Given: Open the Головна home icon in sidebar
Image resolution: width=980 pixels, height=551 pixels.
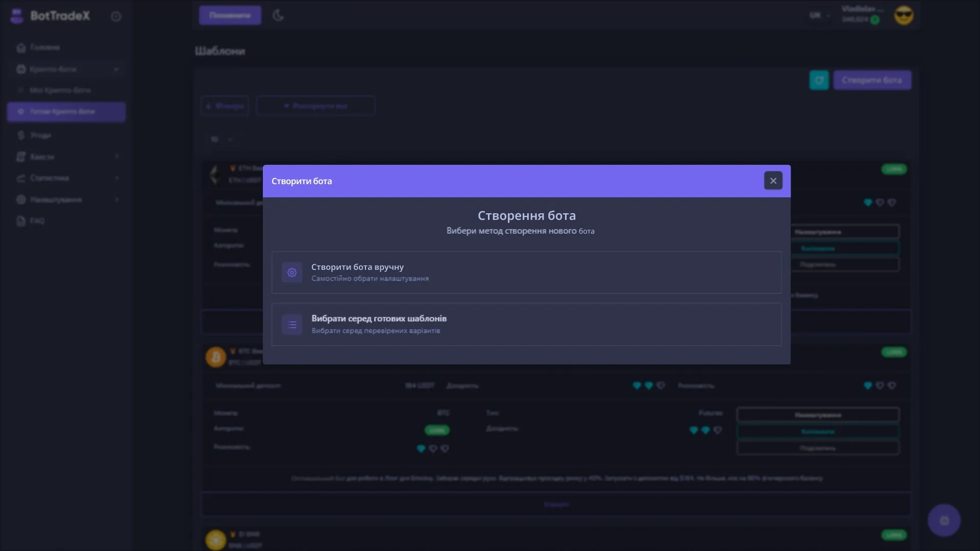Looking at the screenshot, I should pos(21,47).
